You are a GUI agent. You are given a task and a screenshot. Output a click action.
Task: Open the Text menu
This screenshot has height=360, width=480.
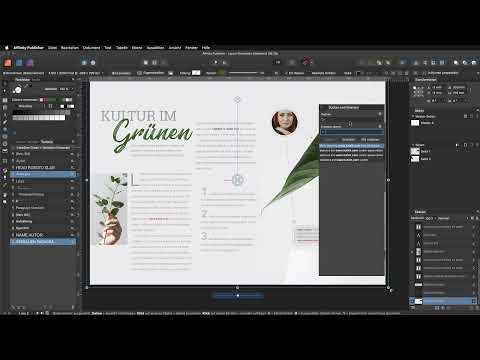(x=108, y=48)
